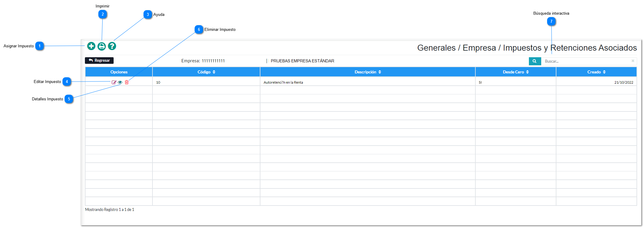Open the green question mark Ayuda icon
Screen dimensions: 644x228
[x=112, y=46]
